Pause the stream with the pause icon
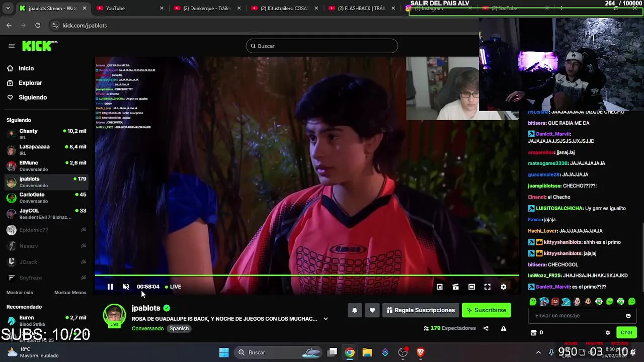The image size is (644, 362). pos(110,287)
